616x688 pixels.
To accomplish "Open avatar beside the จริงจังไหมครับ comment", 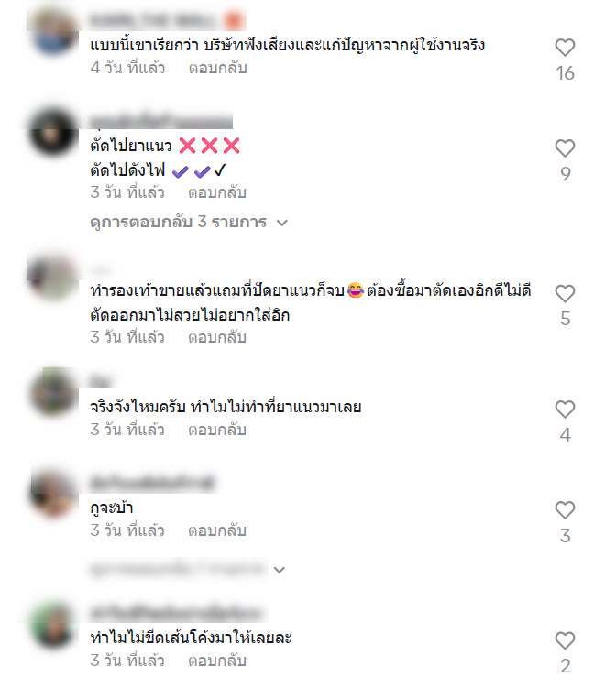I will (x=53, y=392).
